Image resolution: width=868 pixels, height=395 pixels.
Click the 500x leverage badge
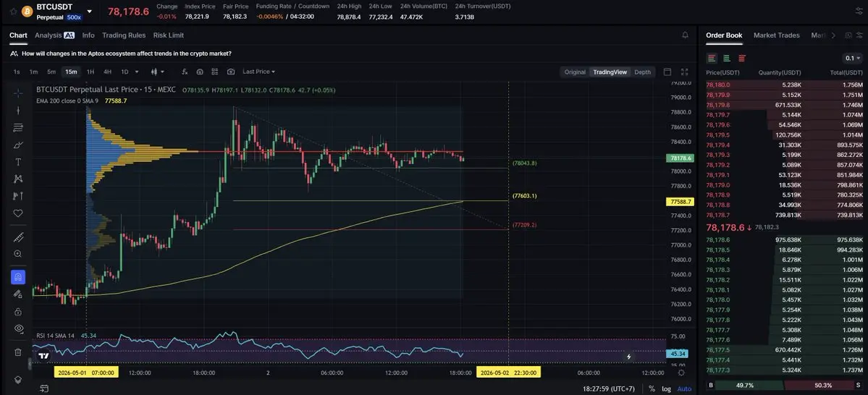pyautogui.click(x=74, y=17)
